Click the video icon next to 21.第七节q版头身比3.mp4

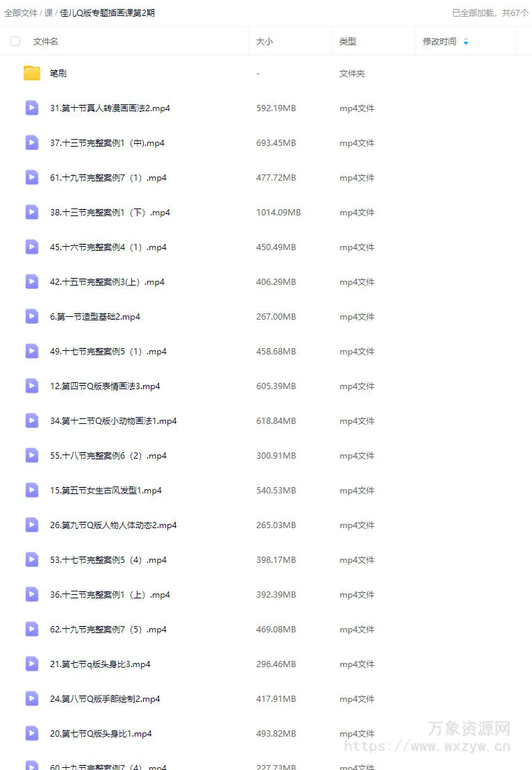(x=32, y=664)
